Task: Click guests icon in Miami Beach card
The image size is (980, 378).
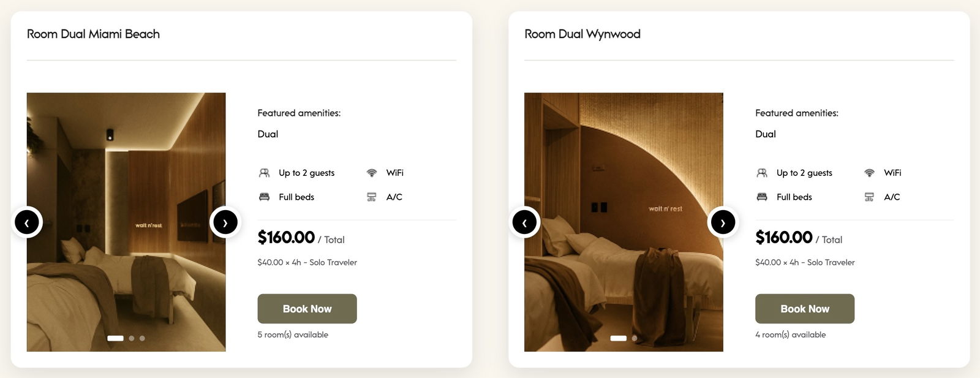Action: (264, 173)
